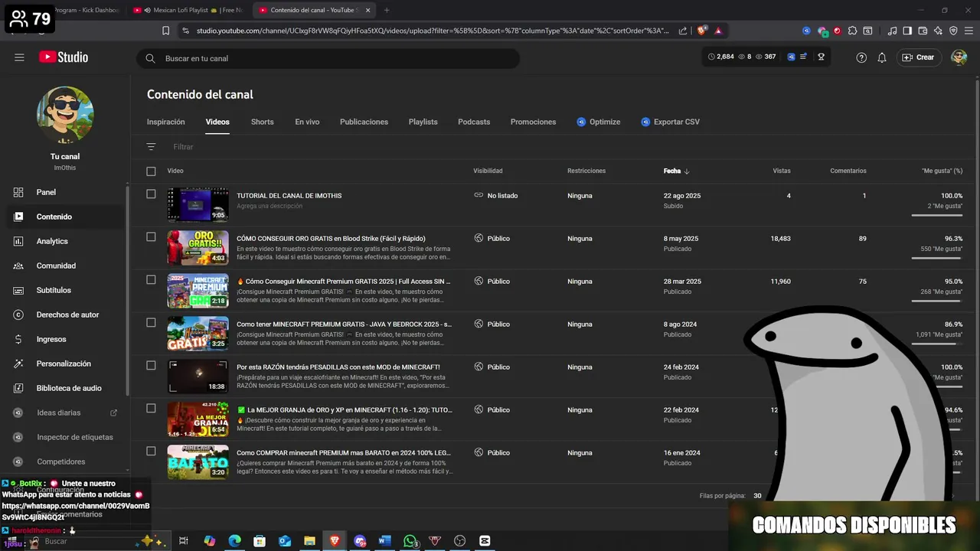
Task: Open the Brave VPN shield icon in the toolbar
Action: (x=953, y=31)
